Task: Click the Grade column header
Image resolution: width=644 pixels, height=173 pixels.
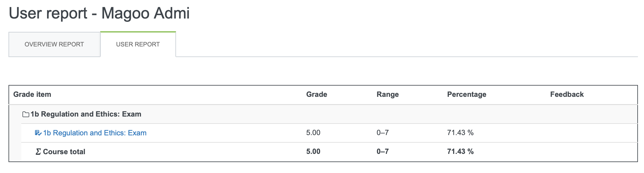Action: point(317,94)
